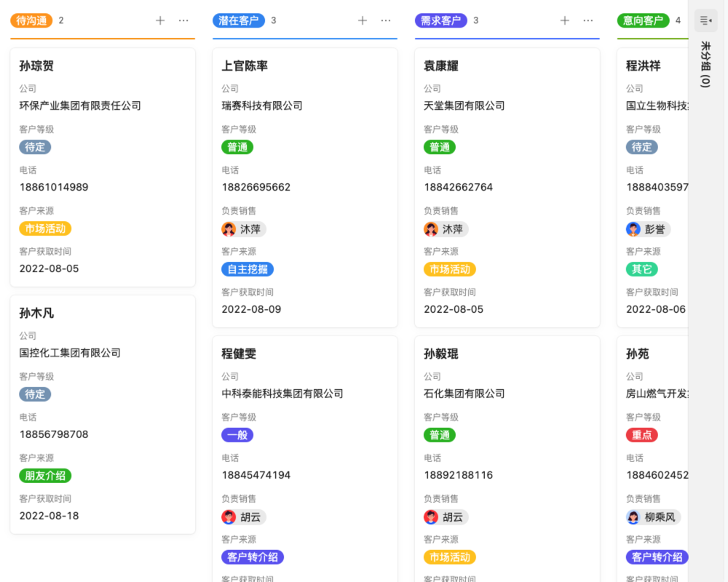Viewport: 728px width, 582px height.
Task: Click the 待定 tag on 孙木凡's card
Action: tap(35, 394)
